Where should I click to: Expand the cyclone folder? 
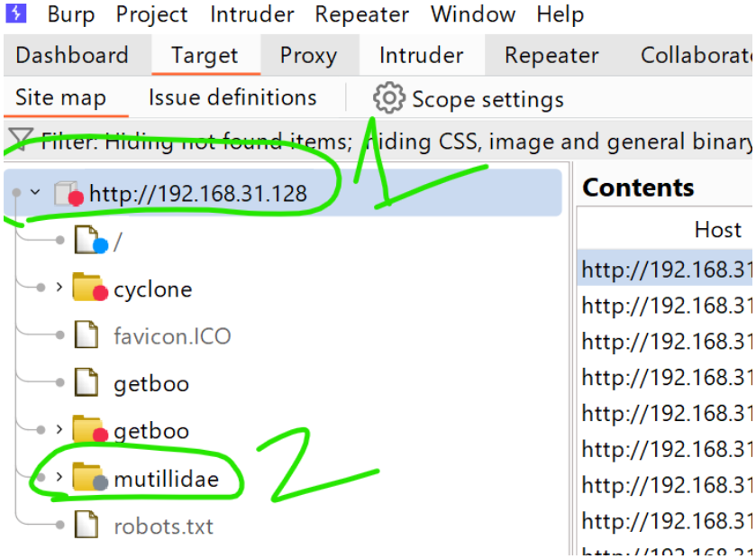point(59,288)
